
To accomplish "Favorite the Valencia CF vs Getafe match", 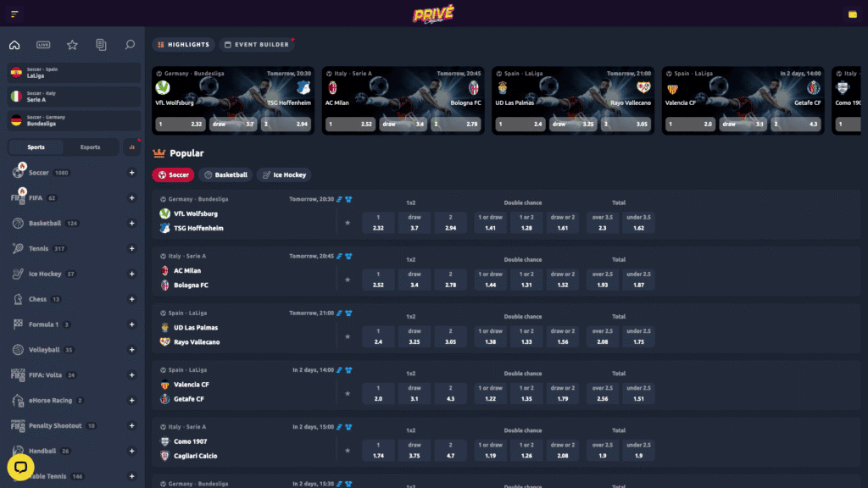I will [348, 394].
